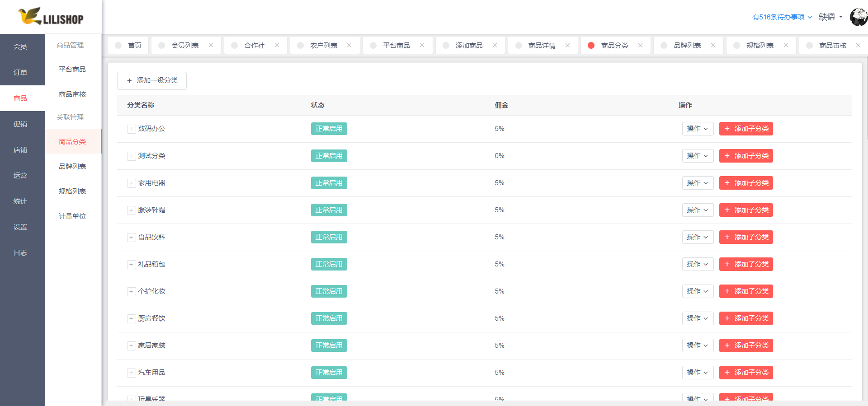The width and height of the screenshot is (868, 406).
Task: Open 操作 dropdown for 数码办公
Action: click(698, 129)
